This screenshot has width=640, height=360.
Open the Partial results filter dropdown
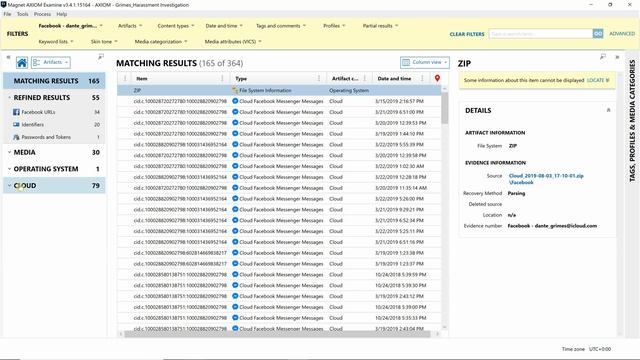[380, 26]
